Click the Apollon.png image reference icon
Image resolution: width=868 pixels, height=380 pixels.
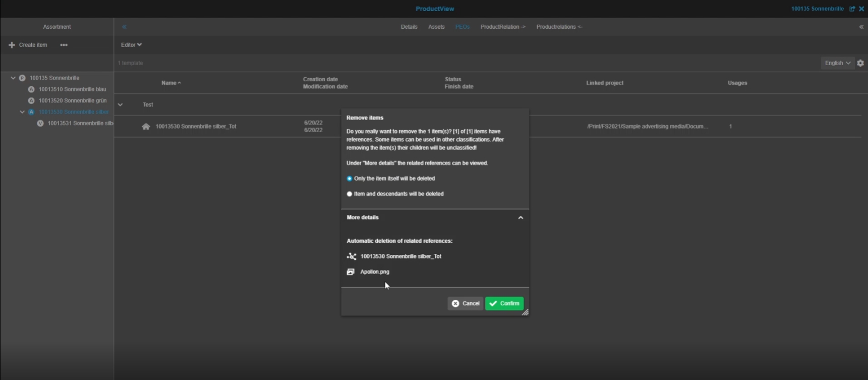pos(351,272)
